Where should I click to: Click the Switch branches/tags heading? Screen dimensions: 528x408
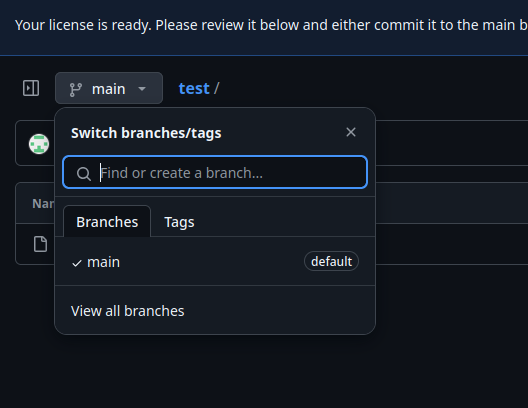pyautogui.click(x=146, y=133)
